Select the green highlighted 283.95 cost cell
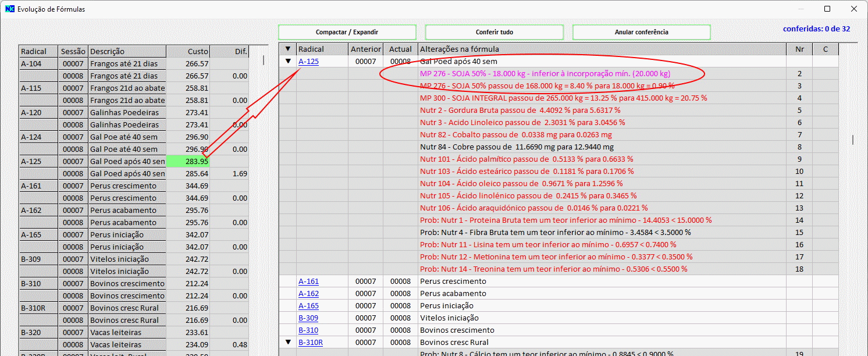The width and height of the screenshot is (868, 356). [x=187, y=161]
